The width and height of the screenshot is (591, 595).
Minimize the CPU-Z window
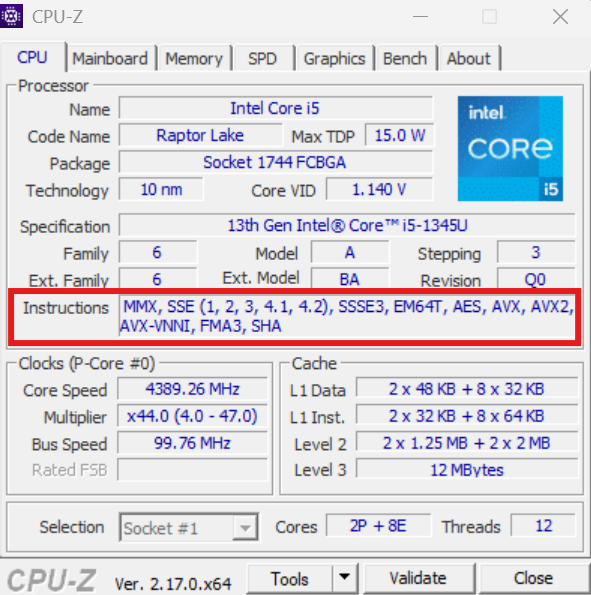[x=421, y=17]
